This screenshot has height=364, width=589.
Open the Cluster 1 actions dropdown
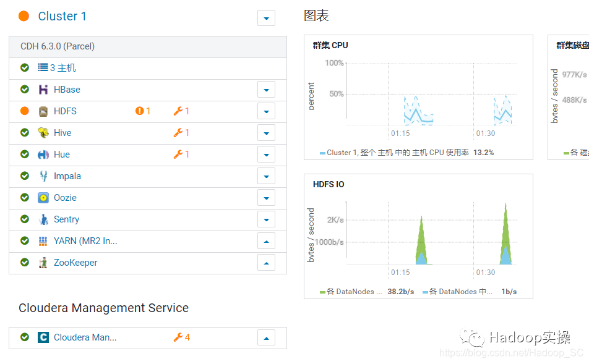pos(266,18)
